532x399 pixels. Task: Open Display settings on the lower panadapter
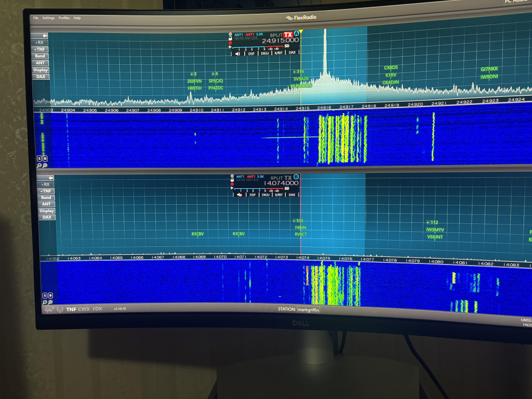pyautogui.click(x=46, y=211)
